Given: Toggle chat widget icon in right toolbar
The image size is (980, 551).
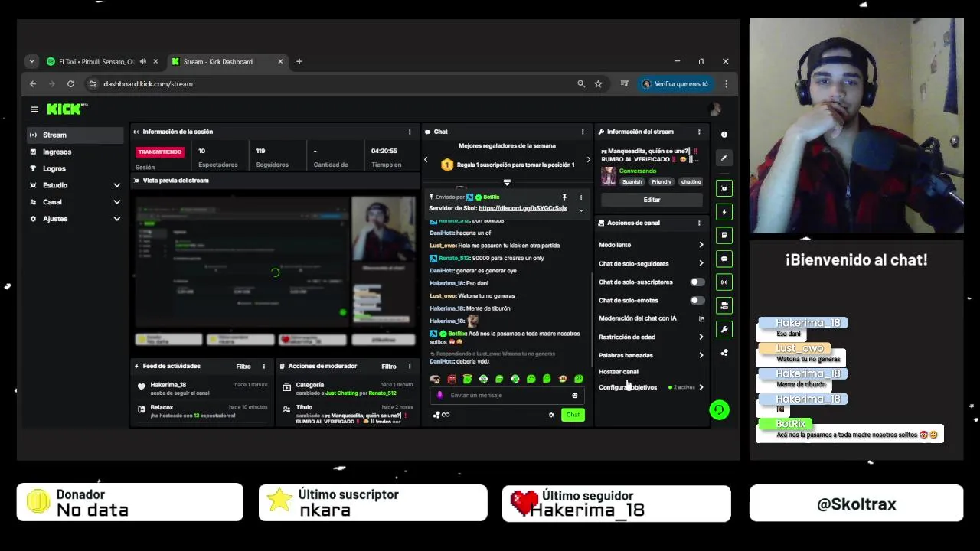Looking at the screenshot, I should pyautogui.click(x=724, y=259).
